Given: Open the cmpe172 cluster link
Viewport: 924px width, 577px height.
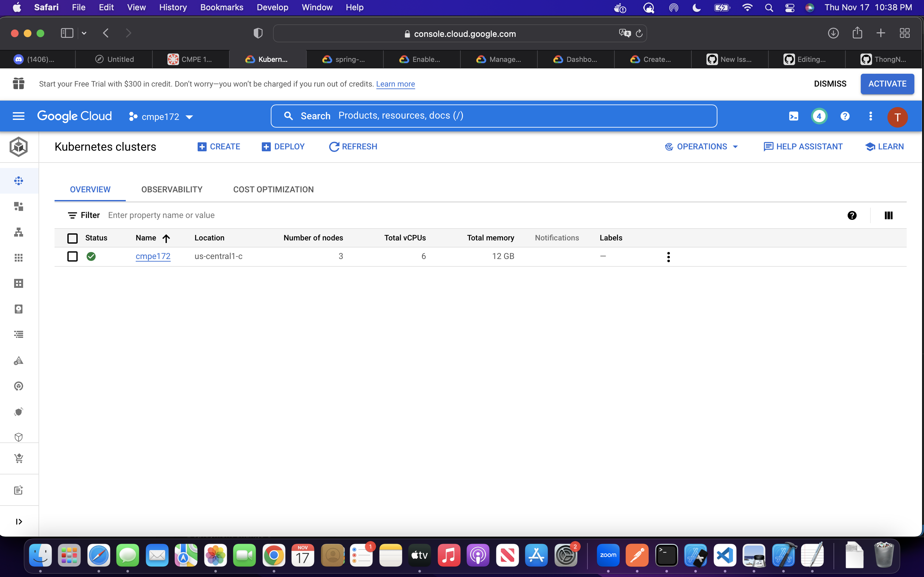Looking at the screenshot, I should (153, 256).
